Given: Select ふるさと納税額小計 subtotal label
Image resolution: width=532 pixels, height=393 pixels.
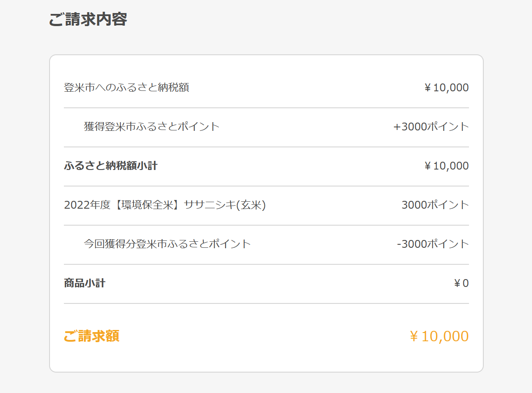Looking at the screenshot, I should [111, 166].
